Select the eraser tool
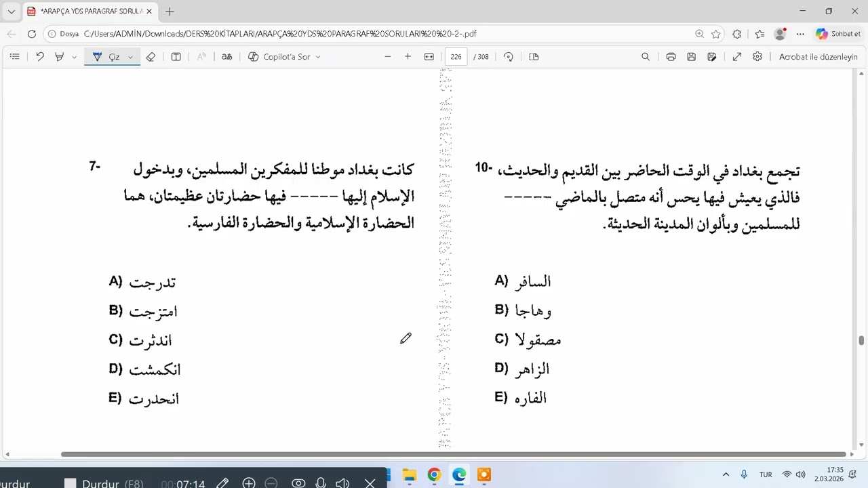 151,57
